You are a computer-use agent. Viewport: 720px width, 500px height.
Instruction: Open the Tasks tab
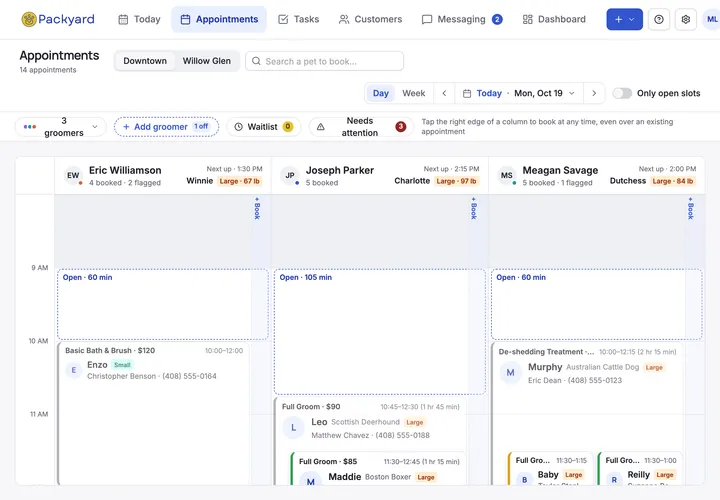tap(298, 19)
